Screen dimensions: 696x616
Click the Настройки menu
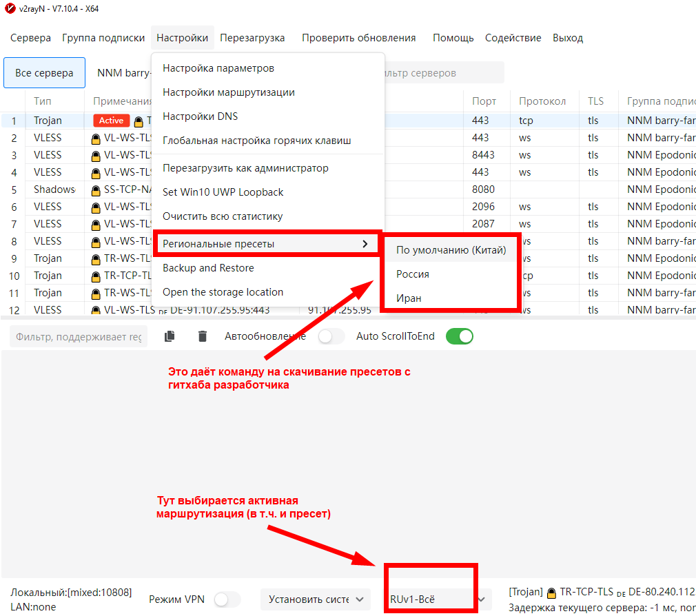[x=183, y=38]
